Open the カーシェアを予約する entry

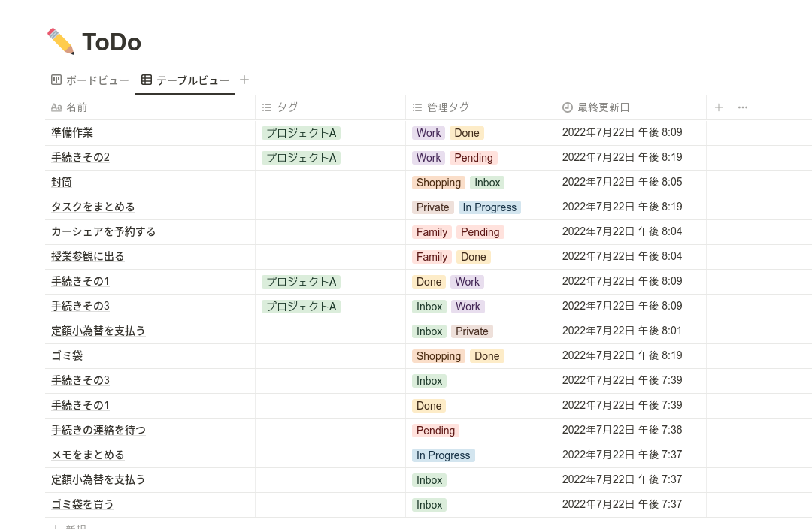103,232
